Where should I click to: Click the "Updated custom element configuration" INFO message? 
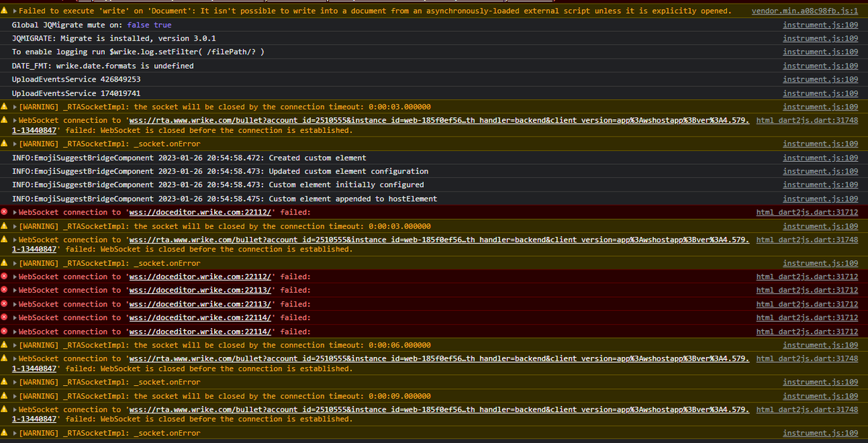pyautogui.click(x=220, y=171)
